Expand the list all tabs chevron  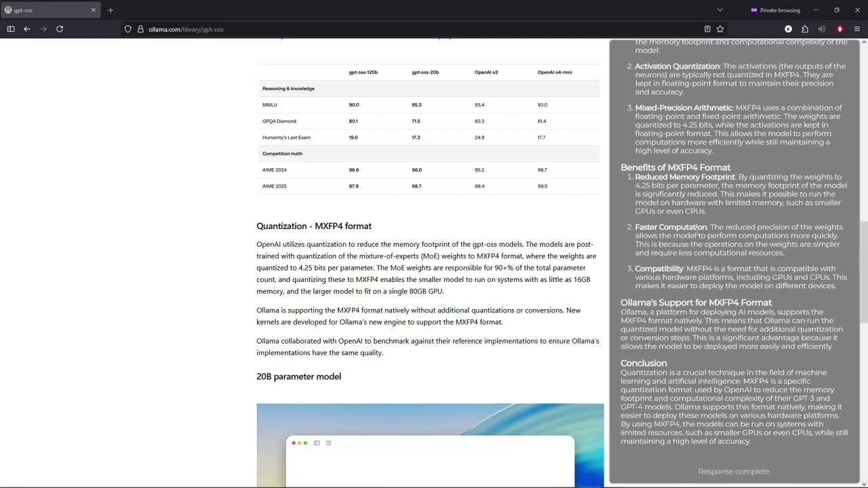(x=720, y=10)
